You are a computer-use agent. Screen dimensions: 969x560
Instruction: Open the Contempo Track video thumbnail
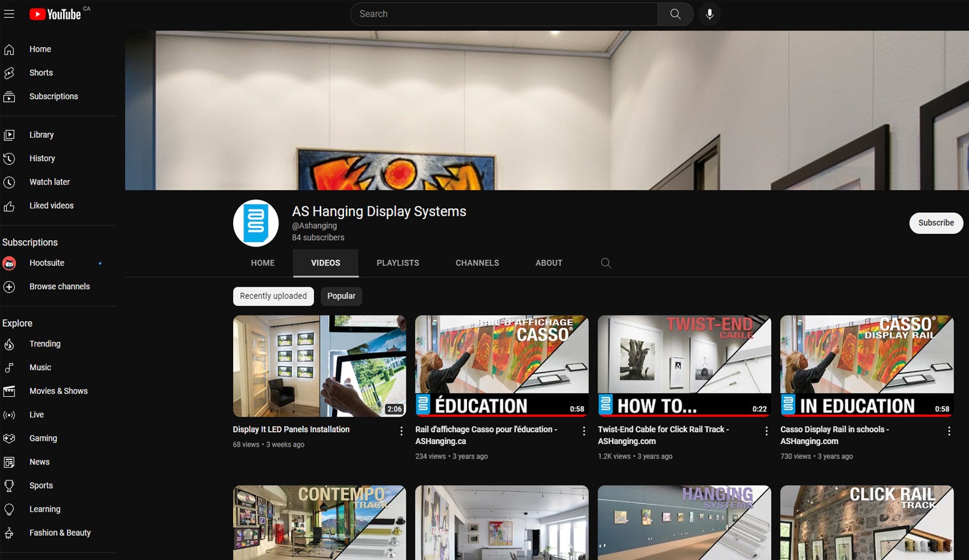319,522
